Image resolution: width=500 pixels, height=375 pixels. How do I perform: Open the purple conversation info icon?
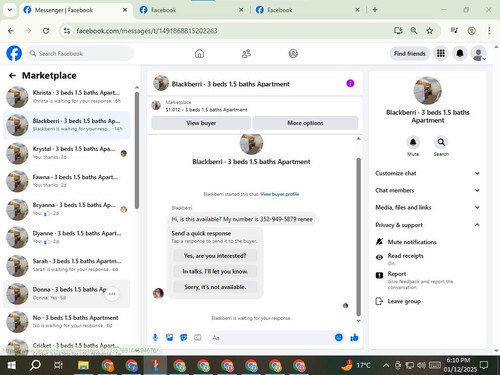[x=350, y=83]
